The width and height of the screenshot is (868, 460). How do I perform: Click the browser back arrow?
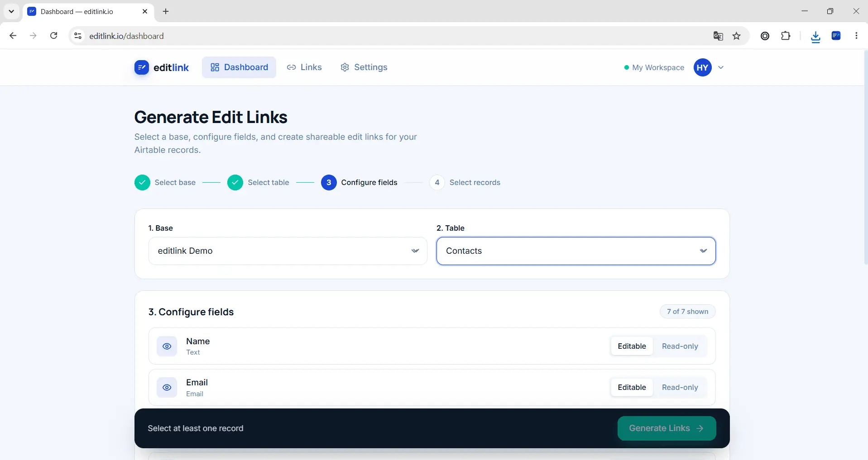tap(13, 36)
